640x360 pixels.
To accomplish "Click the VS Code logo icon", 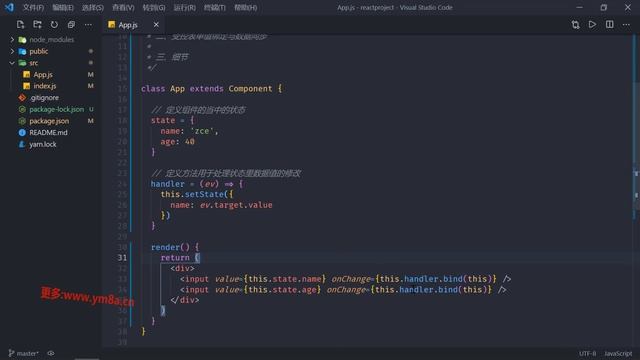I will [x=9, y=7].
